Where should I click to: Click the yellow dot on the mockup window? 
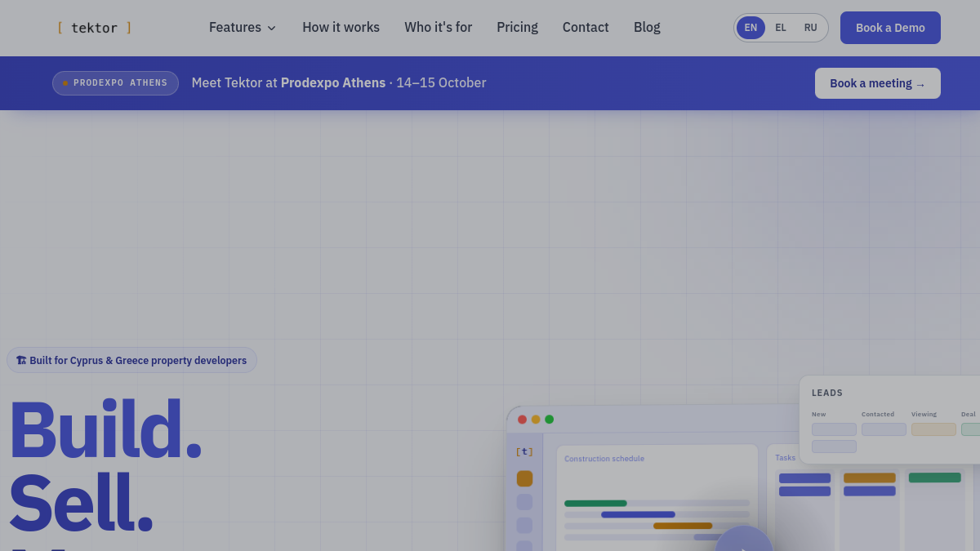[x=536, y=420]
